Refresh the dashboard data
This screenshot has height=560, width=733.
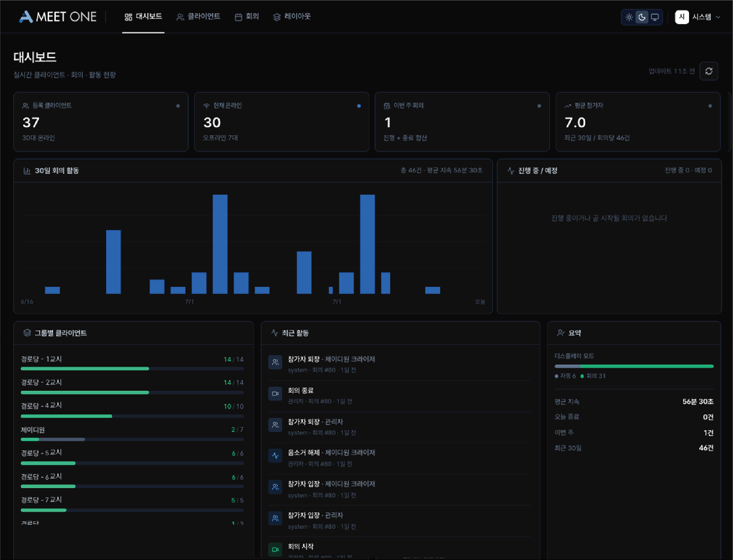pos(709,71)
